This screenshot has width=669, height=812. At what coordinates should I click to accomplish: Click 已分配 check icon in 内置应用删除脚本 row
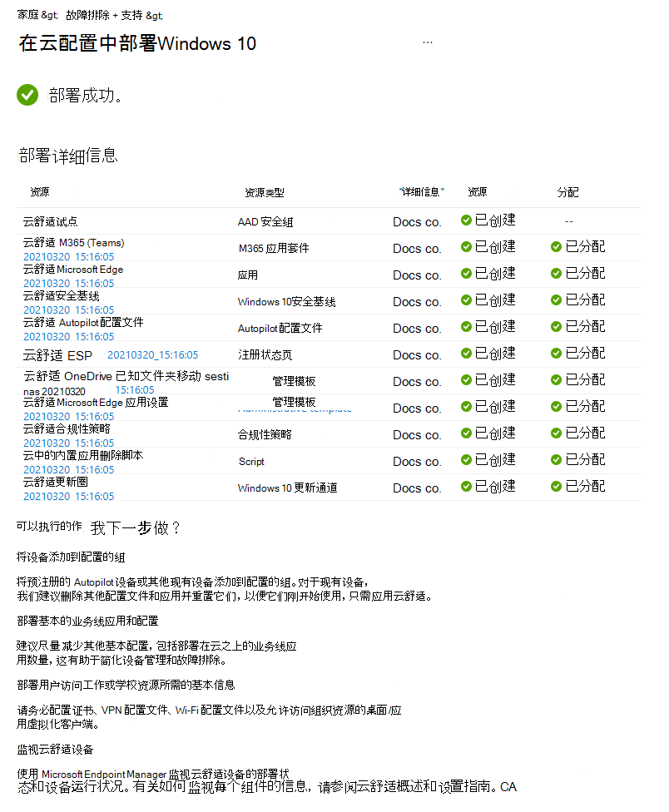pos(556,459)
